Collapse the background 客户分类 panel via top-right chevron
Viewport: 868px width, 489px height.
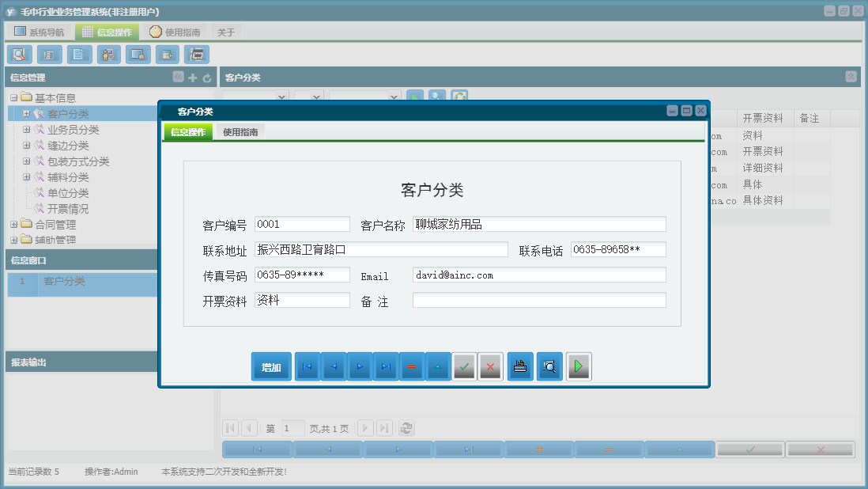(x=851, y=77)
